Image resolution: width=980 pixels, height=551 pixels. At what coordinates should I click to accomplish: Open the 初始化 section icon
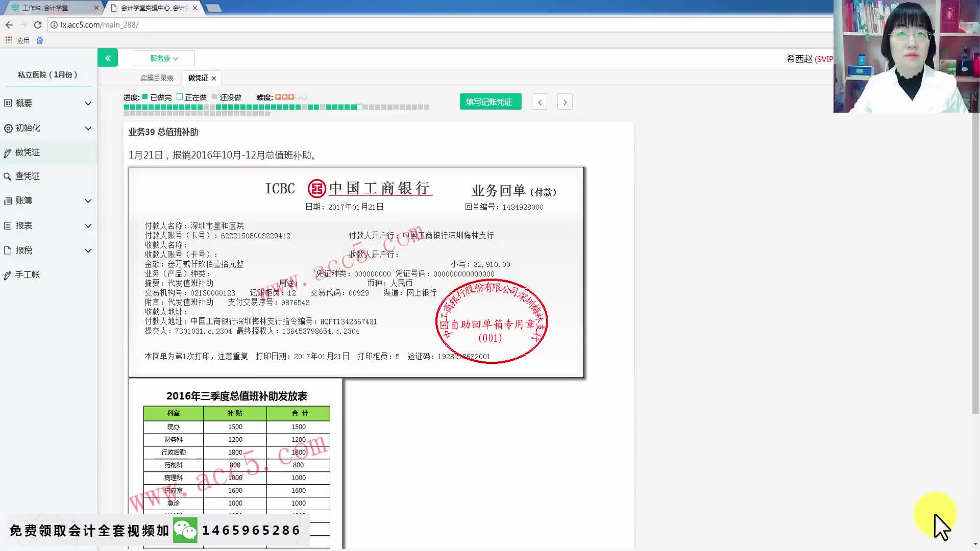(x=8, y=128)
